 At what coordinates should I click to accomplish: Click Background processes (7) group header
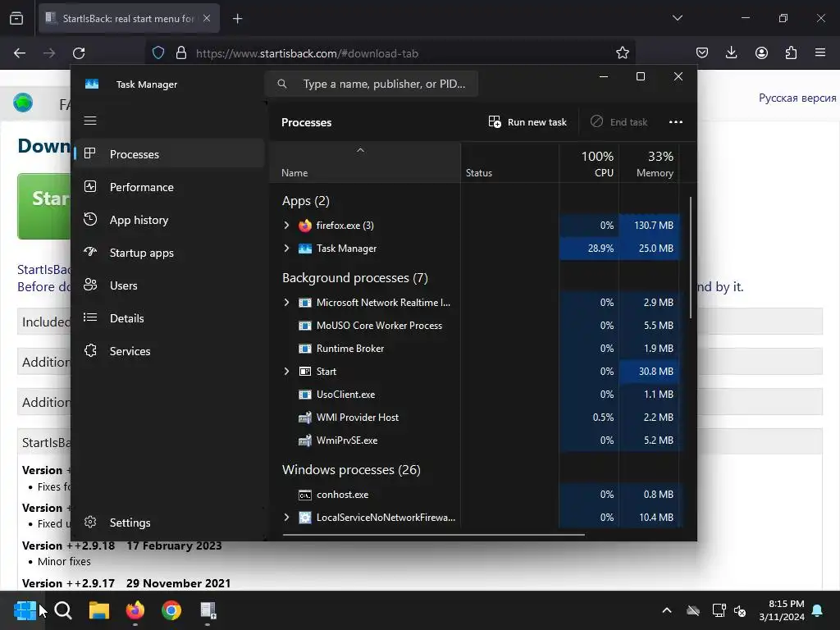tap(354, 278)
